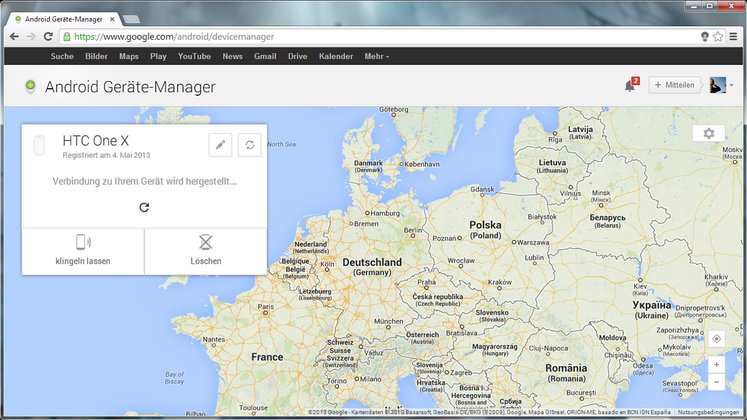Open Gmail in the Google bar
Image resolution: width=747 pixels, height=420 pixels.
pos(265,56)
